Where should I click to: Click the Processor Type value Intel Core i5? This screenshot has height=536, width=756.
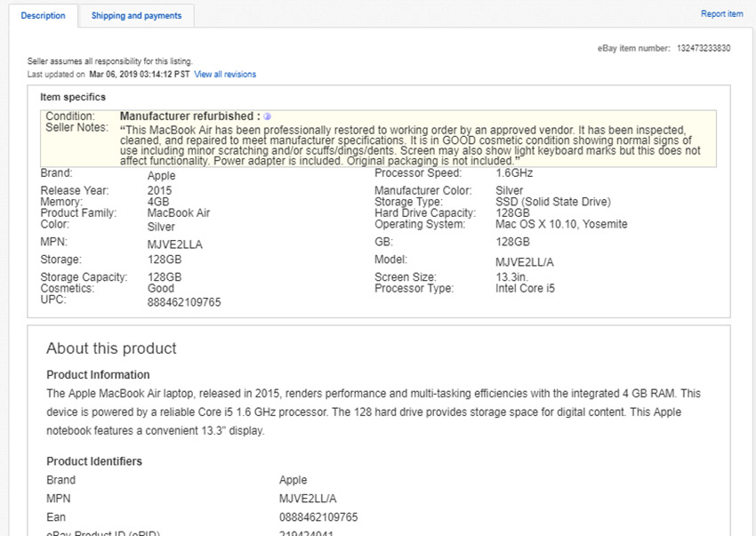tap(525, 288)
